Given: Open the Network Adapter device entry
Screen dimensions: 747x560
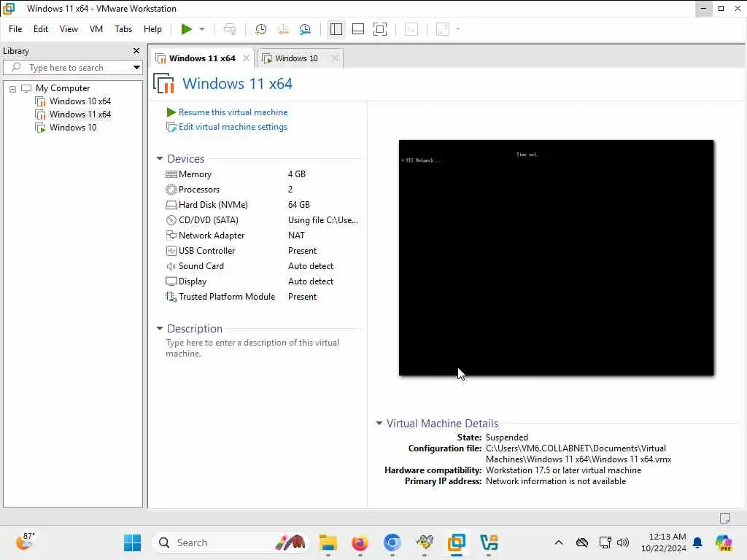Looking at the screenshot, I should click(211, 236).
